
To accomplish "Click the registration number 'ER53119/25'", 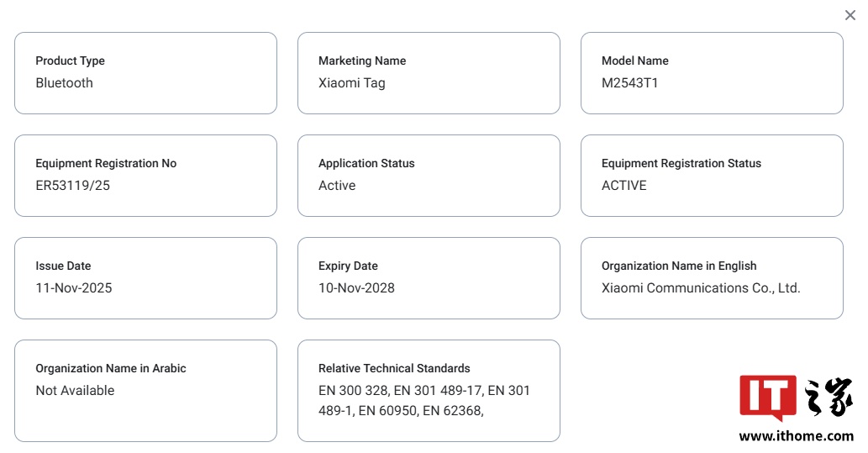I will 72,186.
